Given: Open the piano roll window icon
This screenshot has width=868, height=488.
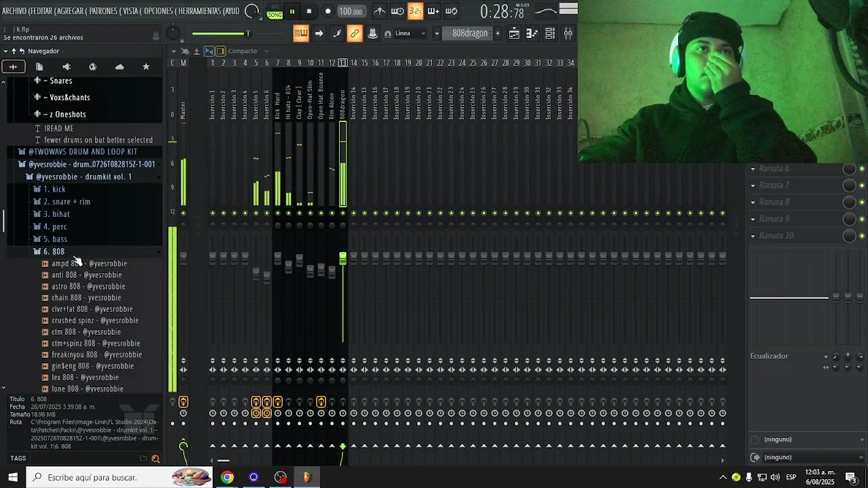Looking at the screenshot, I should tap(532, 33).
